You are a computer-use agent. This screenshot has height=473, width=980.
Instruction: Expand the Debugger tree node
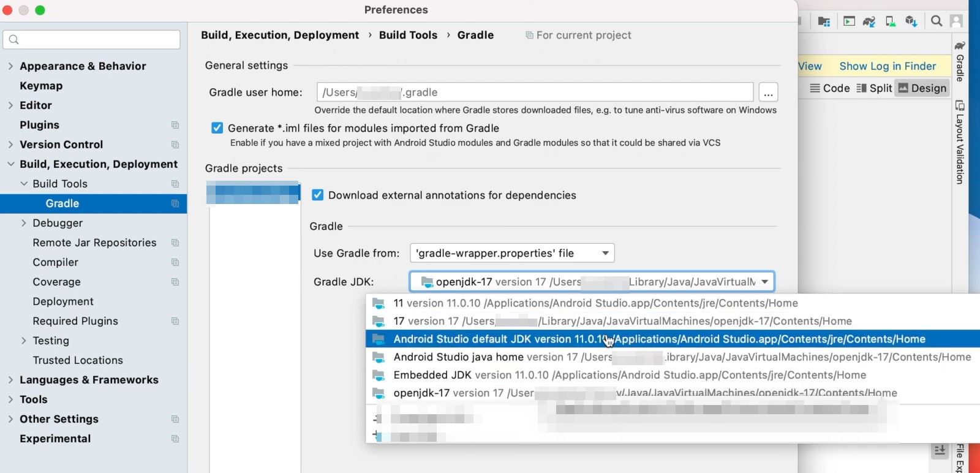tap(24, 223)
